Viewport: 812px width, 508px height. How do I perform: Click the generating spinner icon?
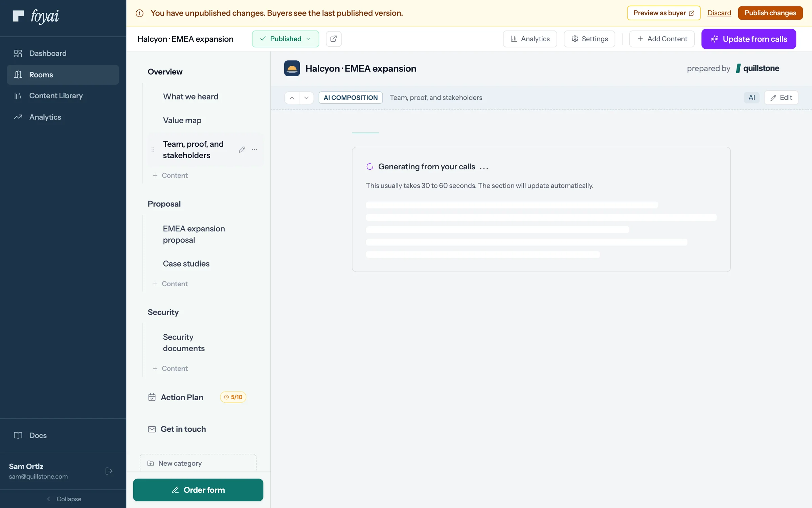click(x=370, y=167)
